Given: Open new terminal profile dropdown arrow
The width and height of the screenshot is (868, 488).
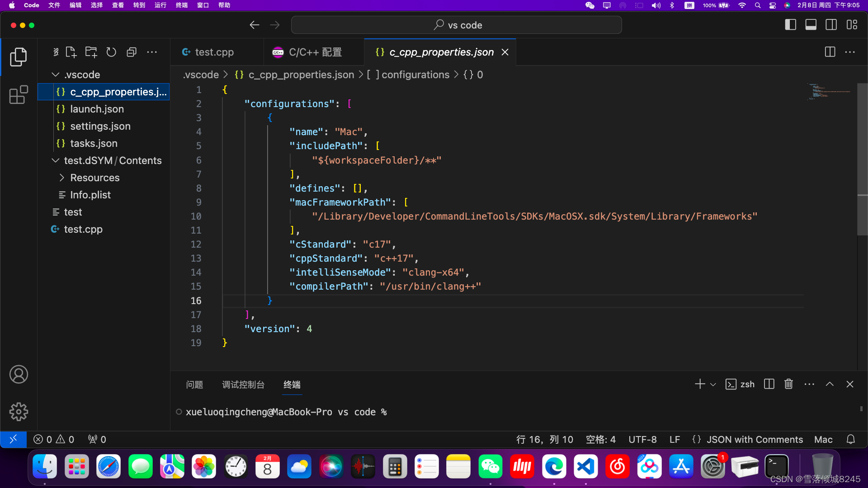Looking at the screenshot, I should tap(713, 385).
